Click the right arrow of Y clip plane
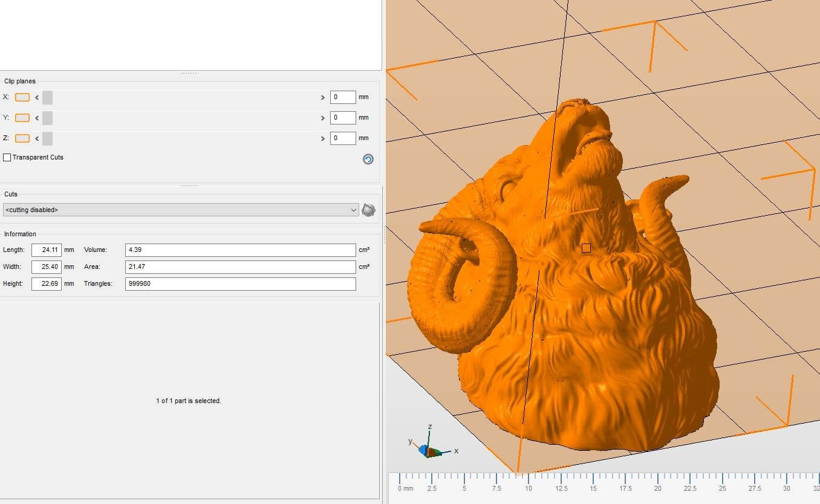This screenshot has height=504, width=820. 322,118
